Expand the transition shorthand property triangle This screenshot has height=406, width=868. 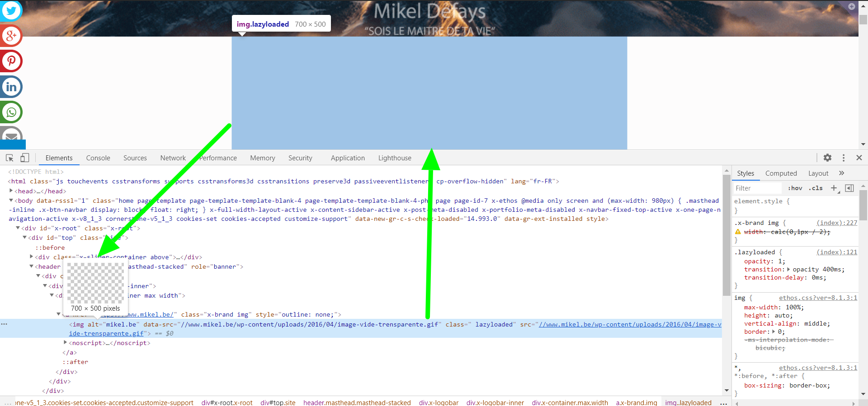click(788, 269)
